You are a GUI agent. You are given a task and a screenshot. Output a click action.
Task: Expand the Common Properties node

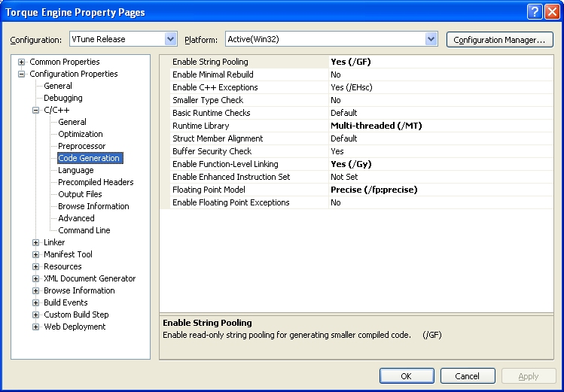pyautogui.click(x=22, y=62)
